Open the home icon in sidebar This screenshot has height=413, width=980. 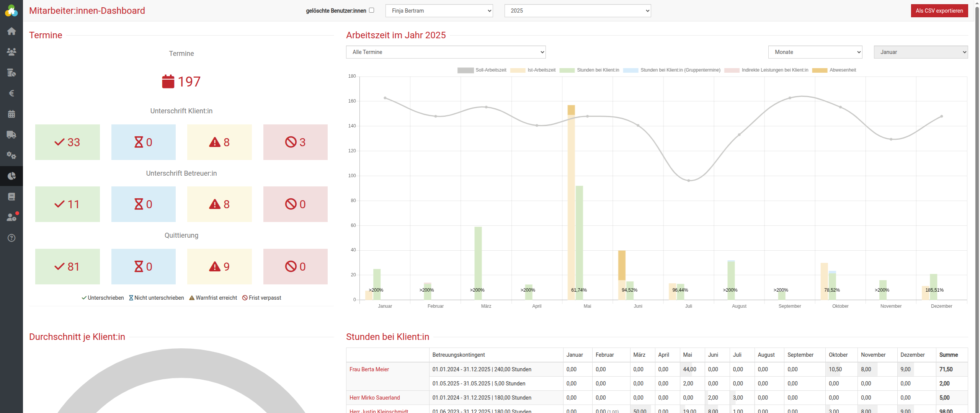pos(11,31)
